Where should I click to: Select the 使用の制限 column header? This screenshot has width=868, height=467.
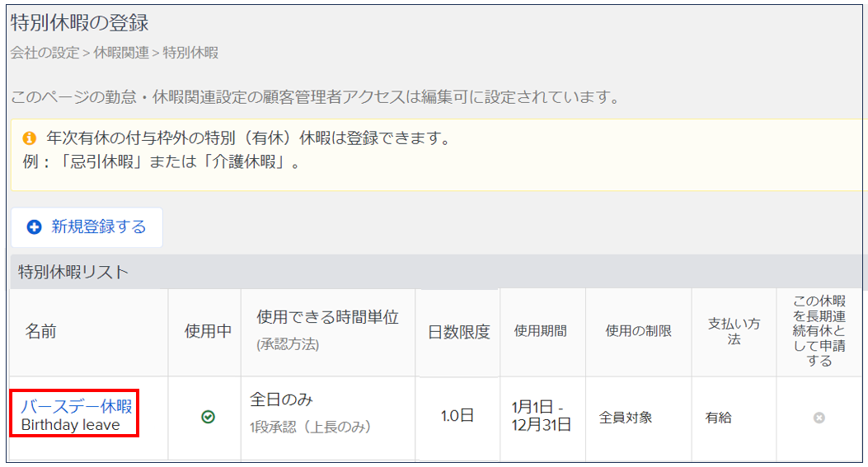[638, 331]
